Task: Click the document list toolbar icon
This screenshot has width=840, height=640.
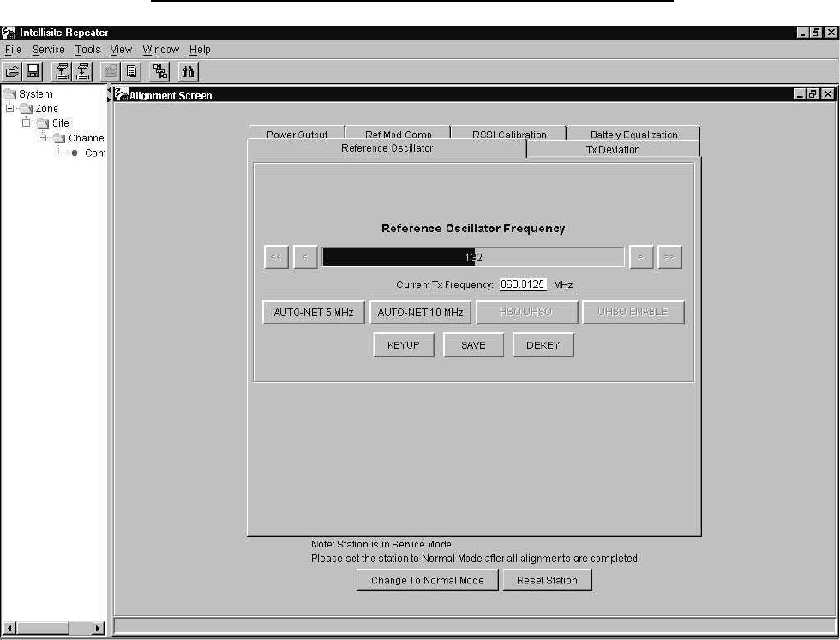Action: click(131, 71)
